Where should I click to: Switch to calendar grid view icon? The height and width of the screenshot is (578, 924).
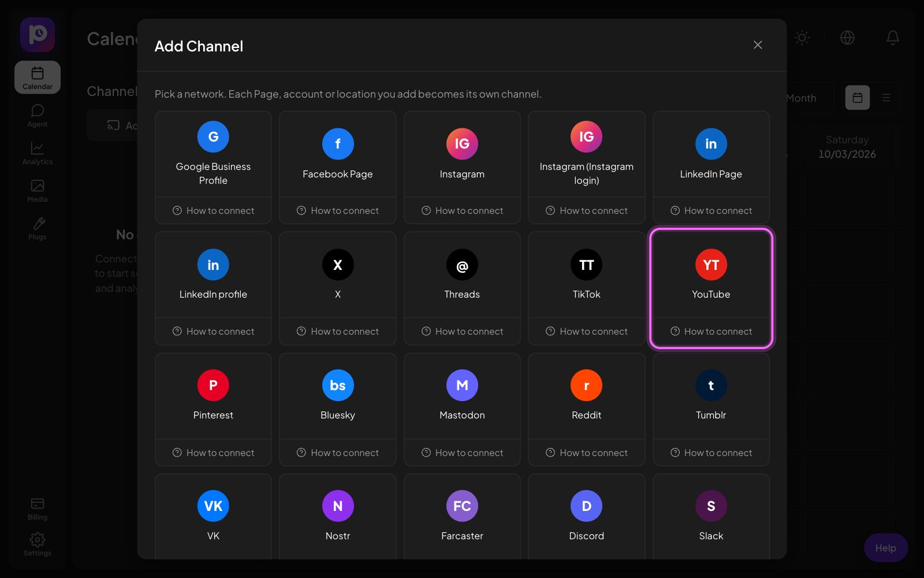pyautogui.click(x=858, y=98)
